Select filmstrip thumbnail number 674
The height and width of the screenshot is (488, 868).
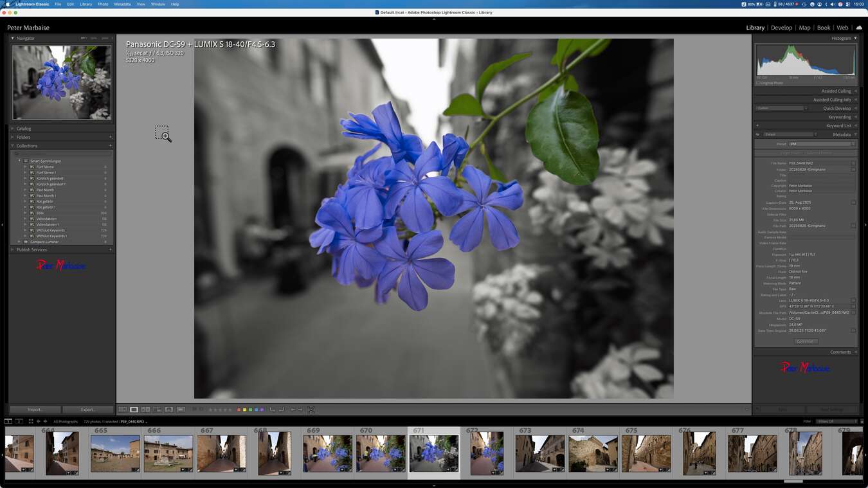click(x=593, y=454)
